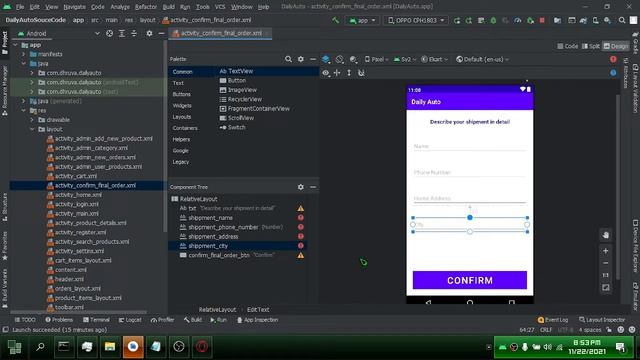Image resolution: width=640 pixels, height=360 pixels.
Task: Open Component Tree settings gear
Action: [x=301, y=187]
